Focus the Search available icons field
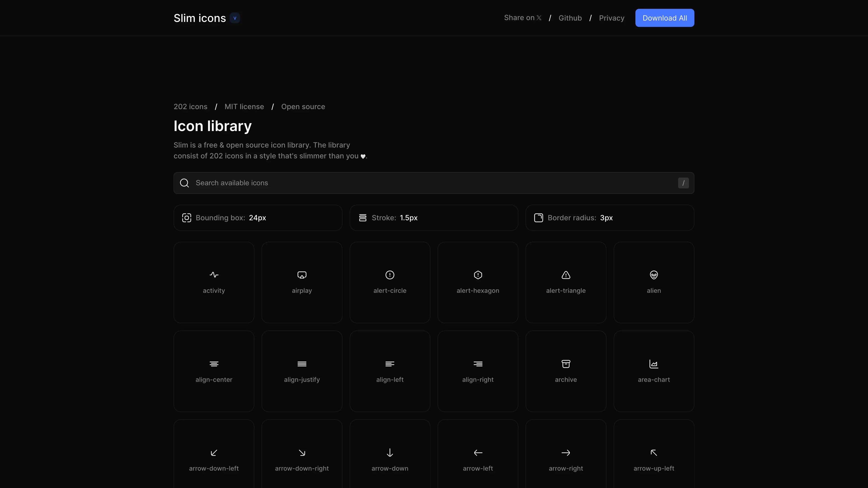This screenshot has width=868, height=488. [434, 183]
